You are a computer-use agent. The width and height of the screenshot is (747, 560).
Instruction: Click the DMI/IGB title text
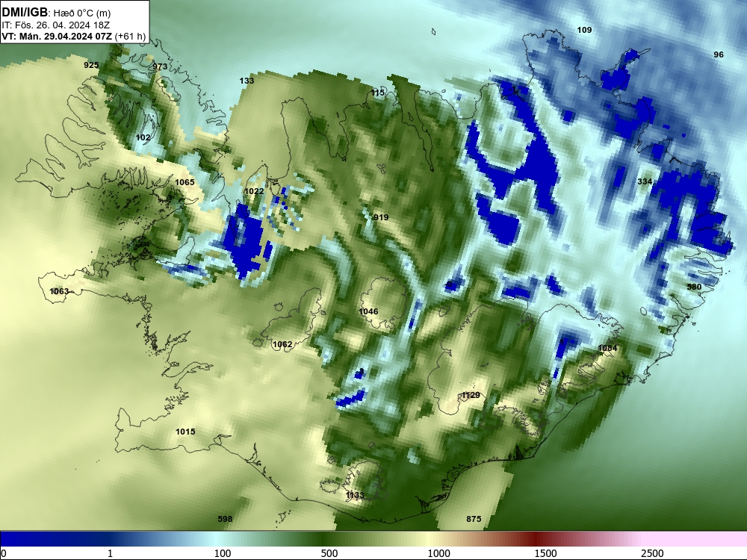pos(25,12)
